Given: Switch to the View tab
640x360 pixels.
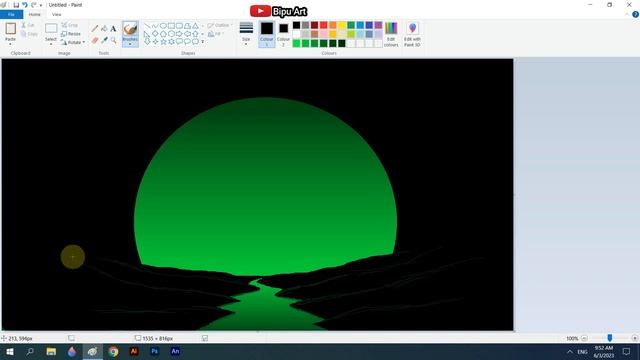Looking at the screenshot, I should pos(56,14).
